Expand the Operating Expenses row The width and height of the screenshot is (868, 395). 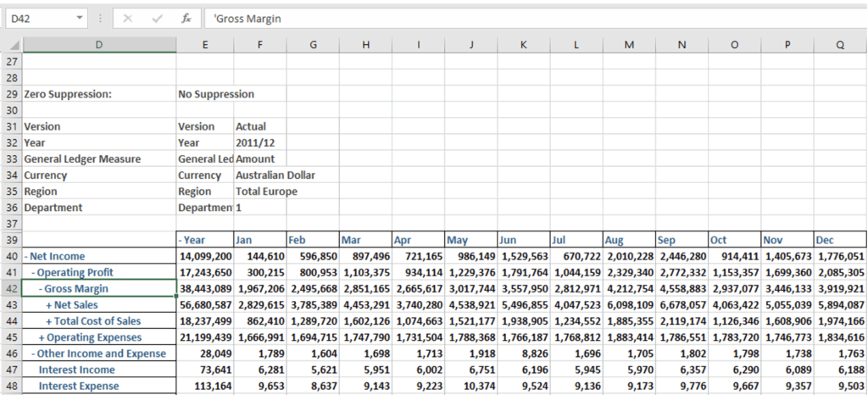[x=42, y=337]
